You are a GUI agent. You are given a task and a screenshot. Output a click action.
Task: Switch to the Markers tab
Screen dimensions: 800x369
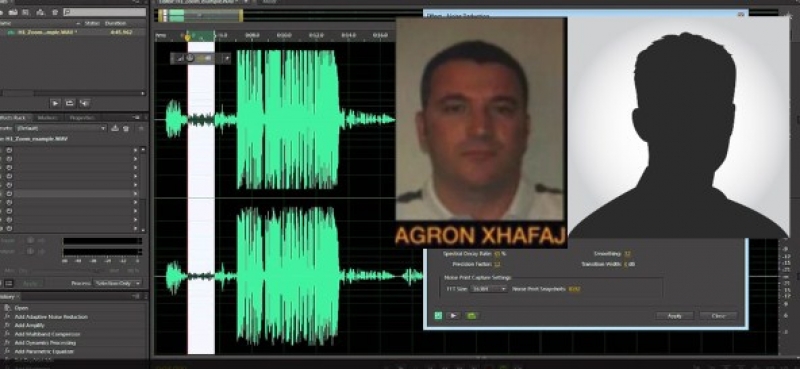coord(47,118)
